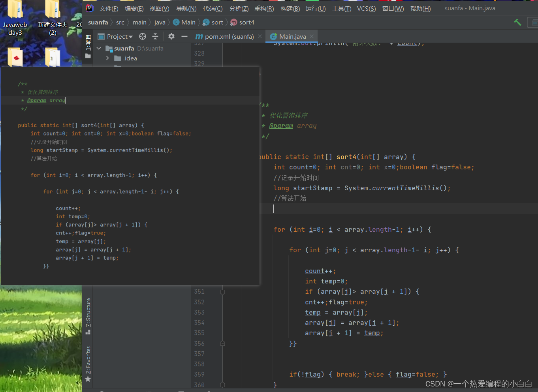The height and width of the screenshot is (392, 538).
Task: Click line number 353 in gutter
Action: 199,312
